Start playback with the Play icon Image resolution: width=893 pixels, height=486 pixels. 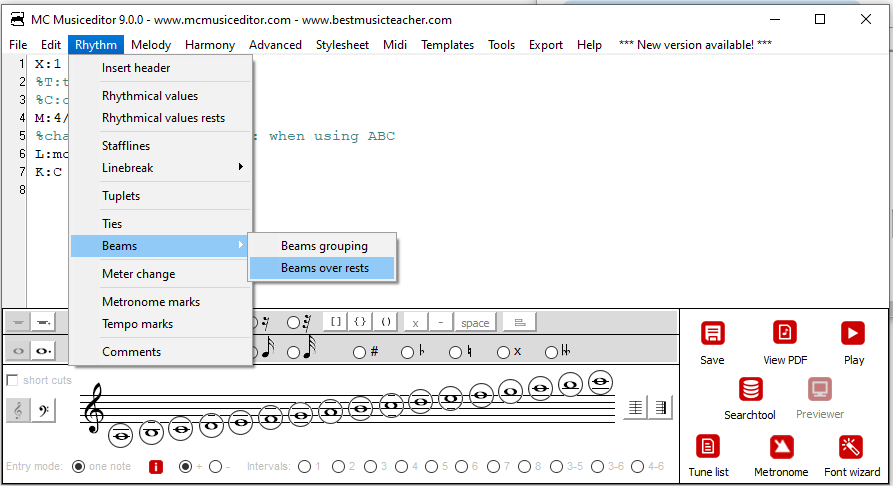coord(853,333)
